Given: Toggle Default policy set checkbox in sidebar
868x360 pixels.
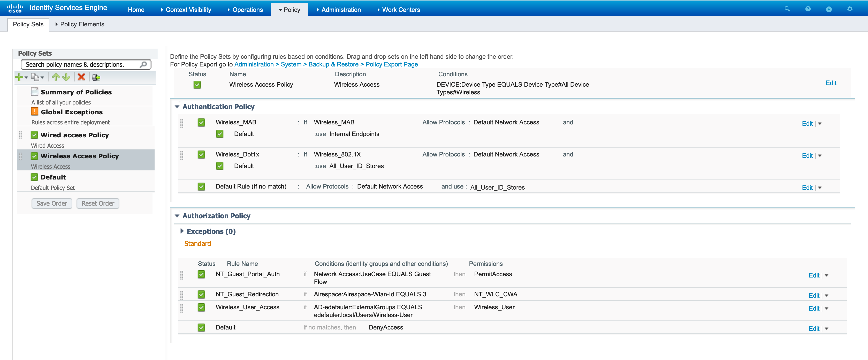Looking at the screenshot, I should 34,177.
